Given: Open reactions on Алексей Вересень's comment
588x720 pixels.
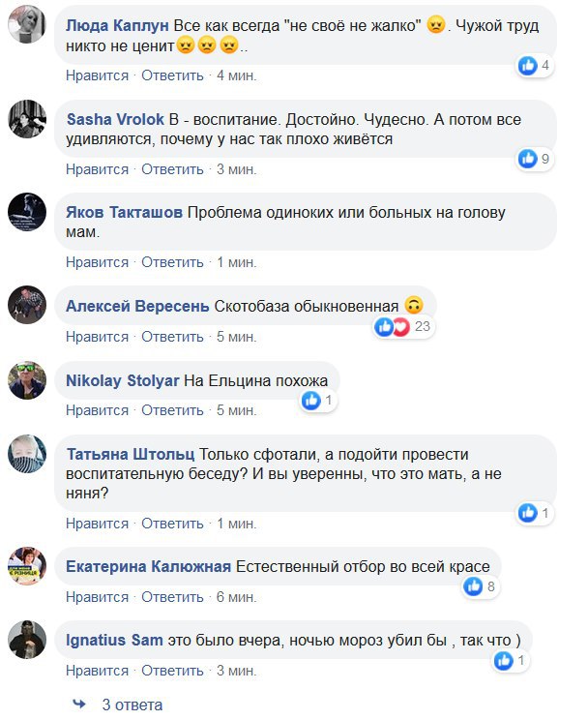Looking at the screenshot, I should pos(404,327).
